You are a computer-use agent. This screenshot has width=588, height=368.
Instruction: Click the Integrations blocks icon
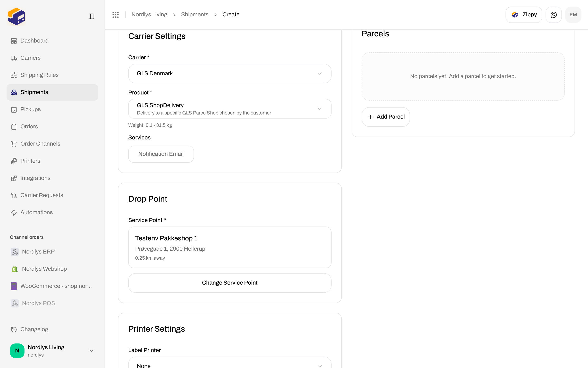14,178
